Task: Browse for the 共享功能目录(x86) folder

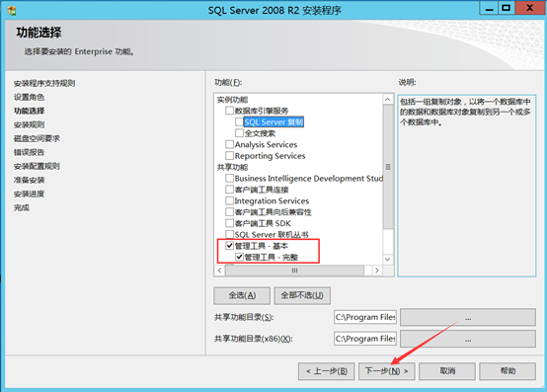Action: [468, 339]
